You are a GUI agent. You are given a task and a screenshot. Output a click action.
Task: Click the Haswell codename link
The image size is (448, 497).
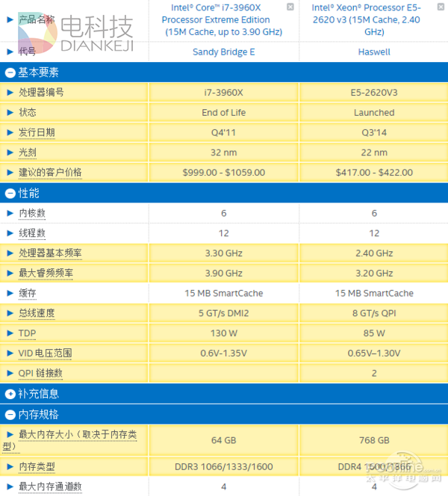click(x=373, y=52)
